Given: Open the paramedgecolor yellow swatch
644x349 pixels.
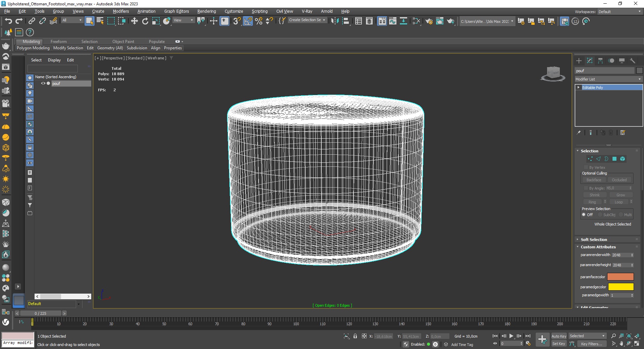Looking at the screenshot, I should click(x=621, y=287).
